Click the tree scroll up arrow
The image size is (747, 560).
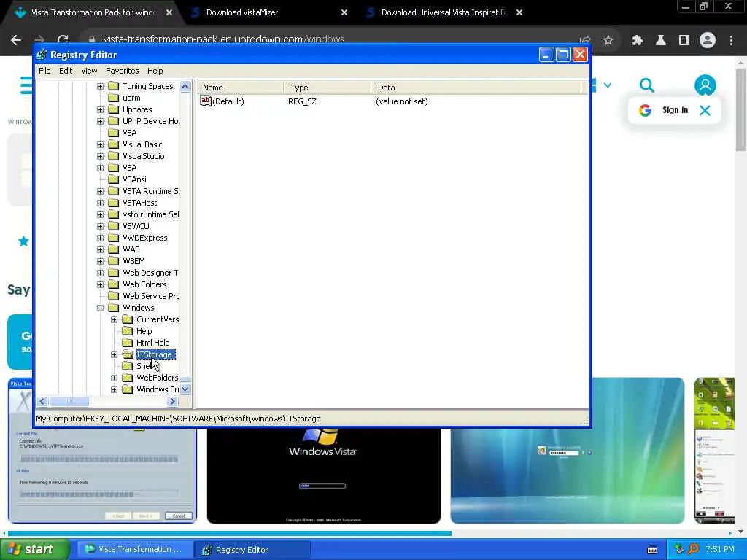185,86
